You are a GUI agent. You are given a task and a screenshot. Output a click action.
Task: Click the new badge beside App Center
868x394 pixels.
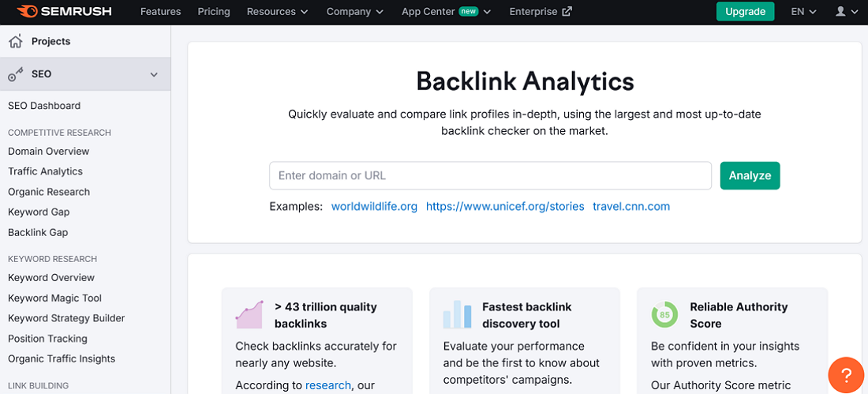[468, 12]
